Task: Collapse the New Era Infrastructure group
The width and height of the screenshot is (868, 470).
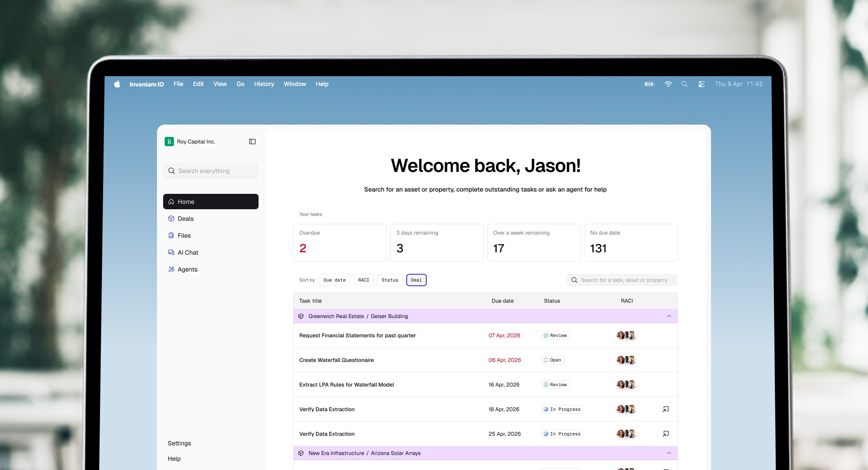Action: 669,453
